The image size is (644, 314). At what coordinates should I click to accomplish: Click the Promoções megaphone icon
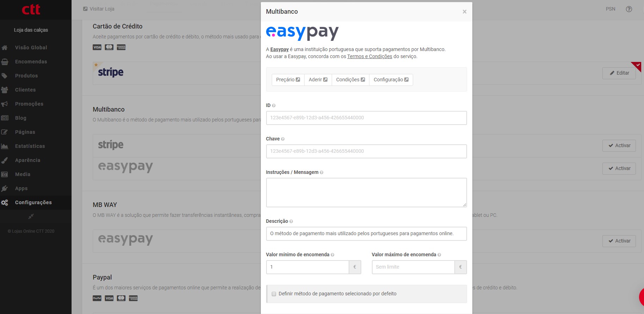5,104
